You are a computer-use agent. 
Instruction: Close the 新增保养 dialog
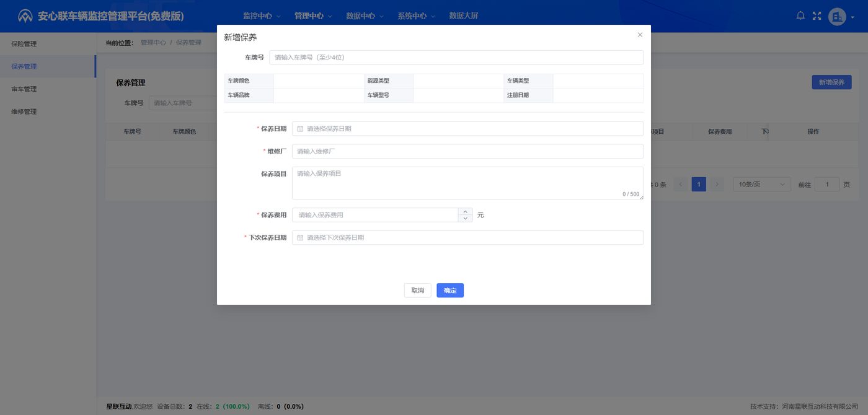(640, 35)
